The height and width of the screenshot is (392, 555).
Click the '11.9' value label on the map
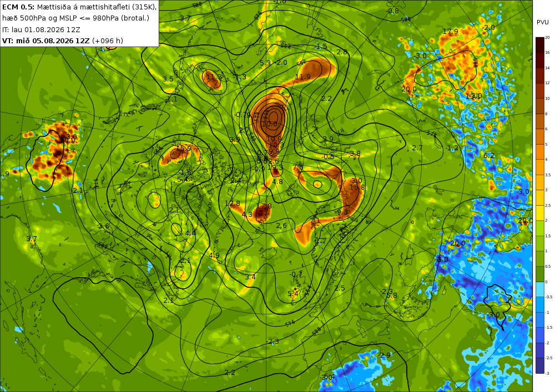(303, 77)
